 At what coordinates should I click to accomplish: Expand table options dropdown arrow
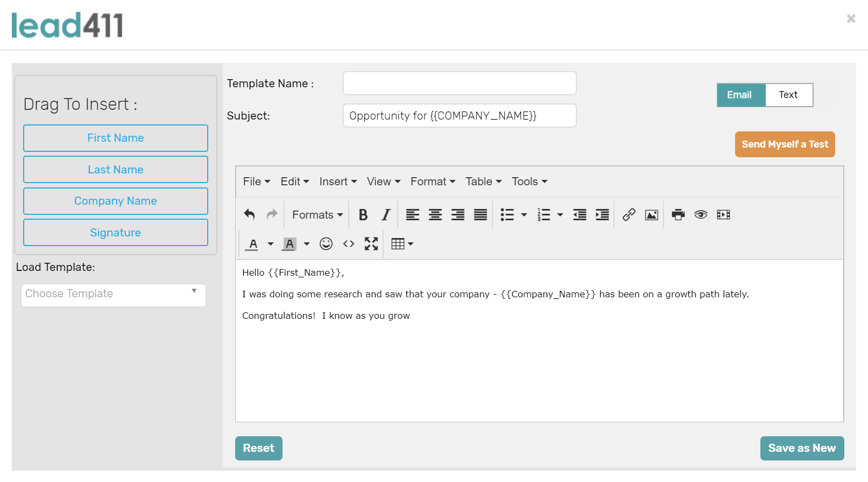click(x=411, y=244)
